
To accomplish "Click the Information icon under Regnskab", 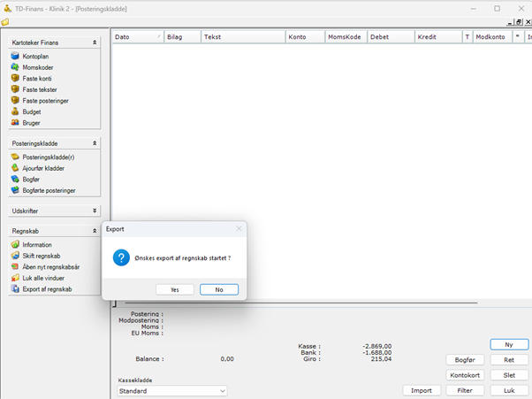I will click(15, 244).
